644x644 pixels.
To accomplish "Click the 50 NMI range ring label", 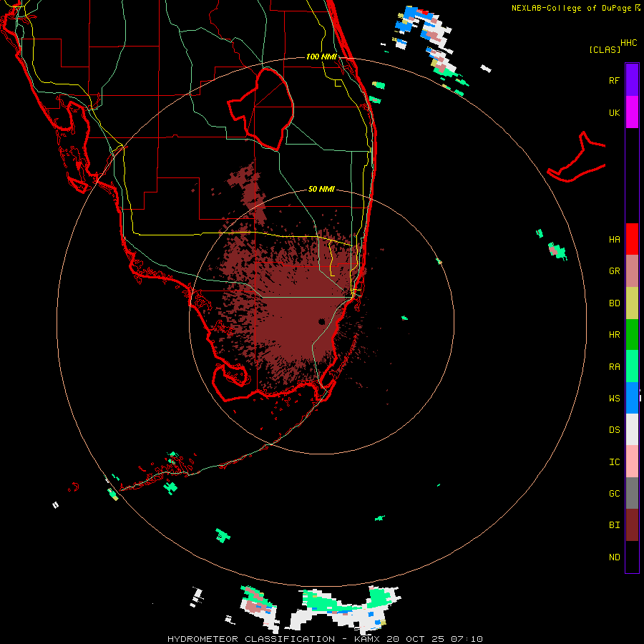I will tap(321, 189).
